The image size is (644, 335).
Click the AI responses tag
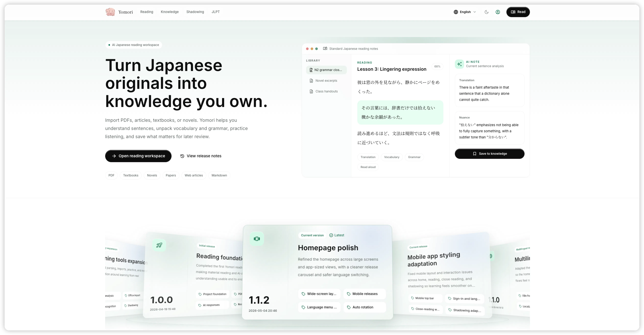click(x=212, y=305)
